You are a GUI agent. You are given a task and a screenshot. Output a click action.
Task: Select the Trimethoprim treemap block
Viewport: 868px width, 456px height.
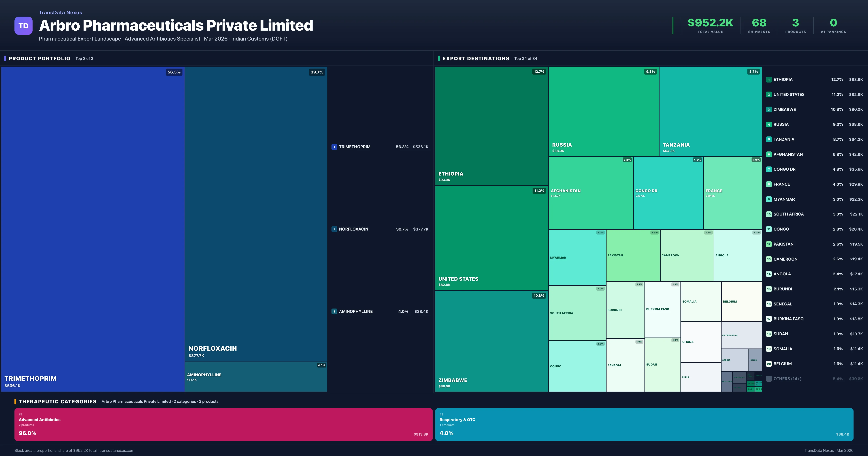click(93, 229)
